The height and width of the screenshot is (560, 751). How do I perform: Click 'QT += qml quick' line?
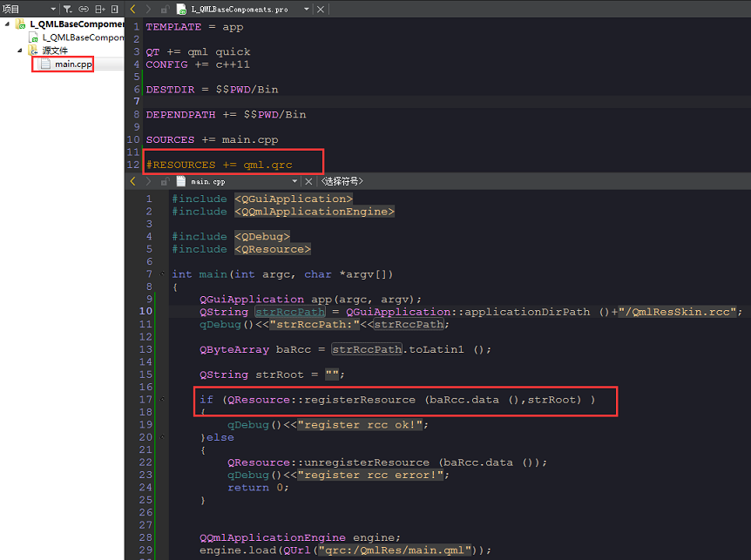pos(198,51)
